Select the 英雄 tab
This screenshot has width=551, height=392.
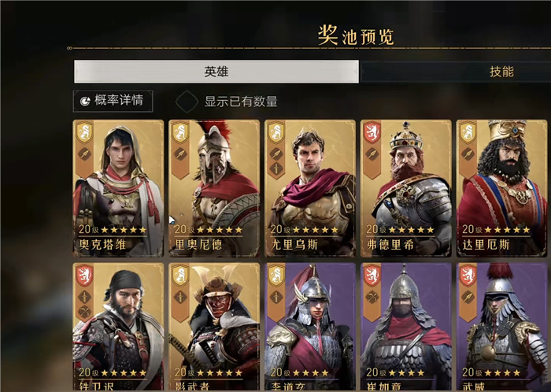[216, 72]
